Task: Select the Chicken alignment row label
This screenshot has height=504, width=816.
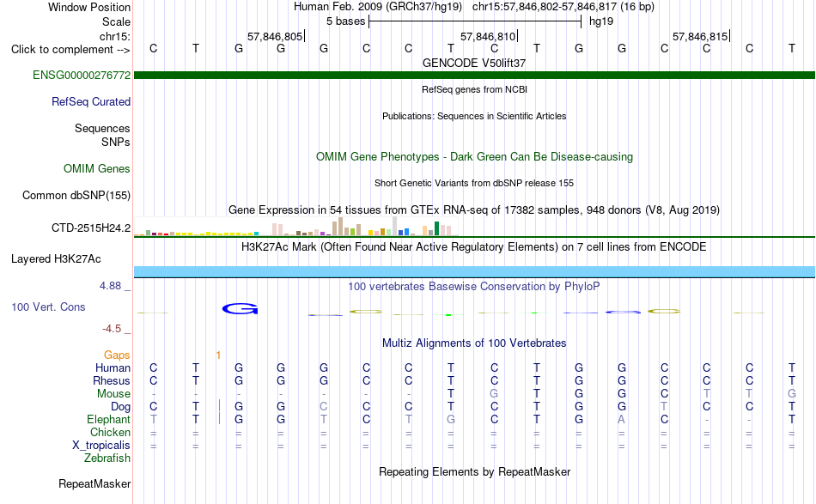Action: (x=110, y=432)
